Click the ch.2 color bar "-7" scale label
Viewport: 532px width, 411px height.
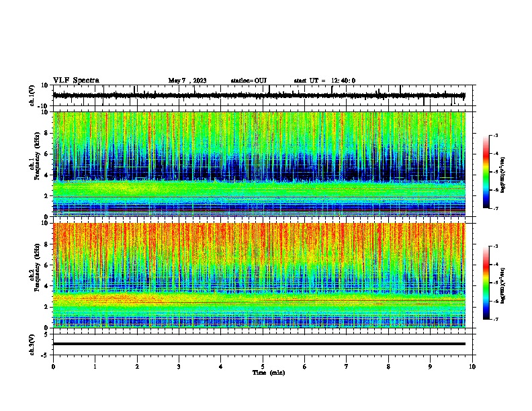click(x=495, y=319)
